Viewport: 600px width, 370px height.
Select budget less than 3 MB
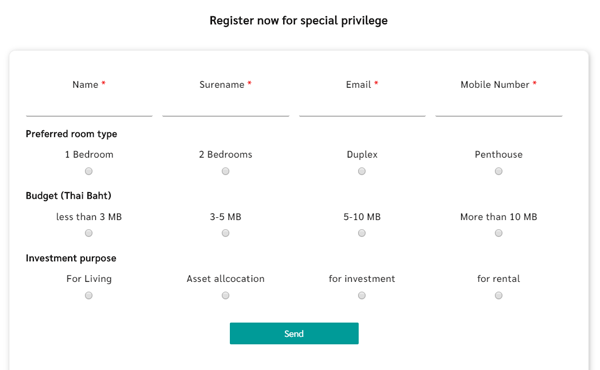point(89,233)
